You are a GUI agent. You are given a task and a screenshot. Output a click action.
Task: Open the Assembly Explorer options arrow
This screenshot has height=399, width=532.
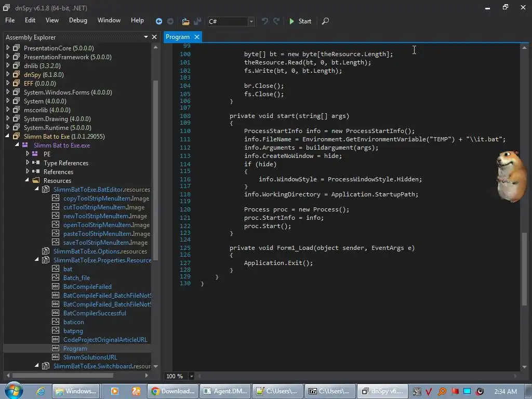pyautogui.click(x=146, y=37)
